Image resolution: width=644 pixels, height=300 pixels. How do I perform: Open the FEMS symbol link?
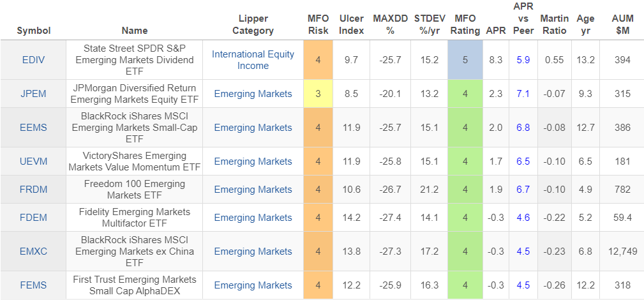[x=33, y=285]
